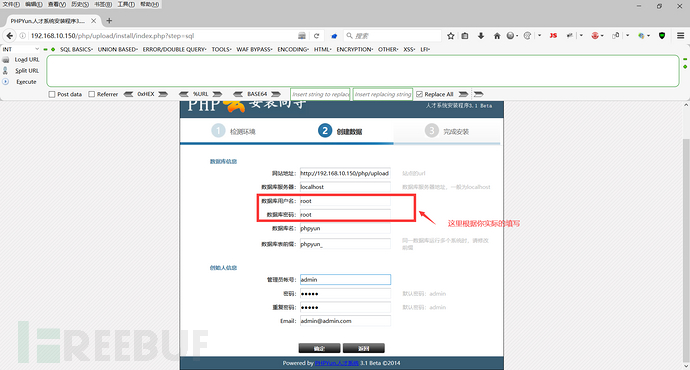Focus the large HackBar URL text area

tap(363, 71)
